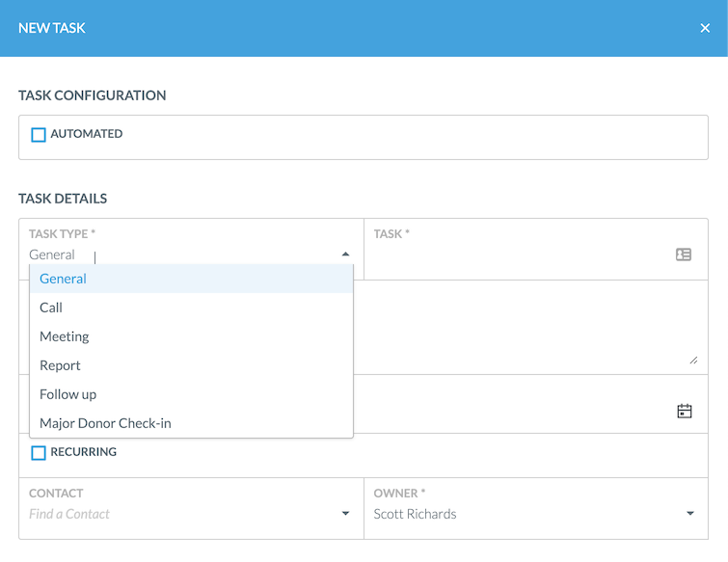Screen dimensions: 728x562
Task: Click the Recurring label text
Action: 84,451
